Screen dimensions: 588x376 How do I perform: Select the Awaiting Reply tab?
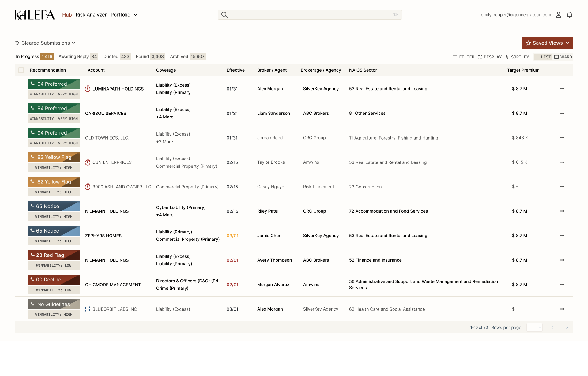[x=78, y=56]
